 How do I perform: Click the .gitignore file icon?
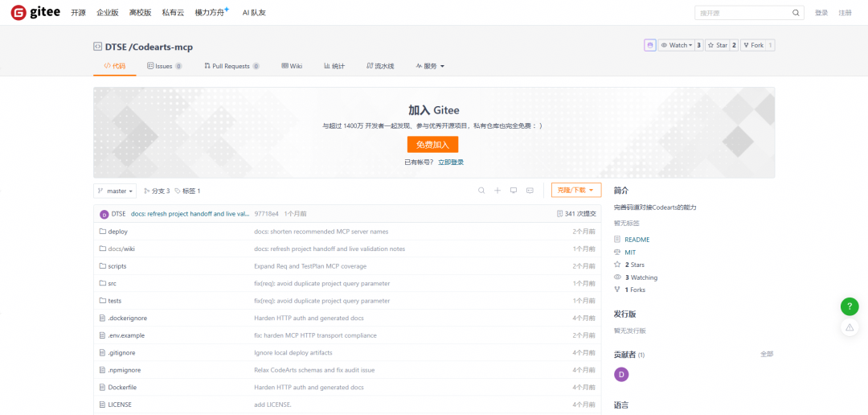point(102,352)
